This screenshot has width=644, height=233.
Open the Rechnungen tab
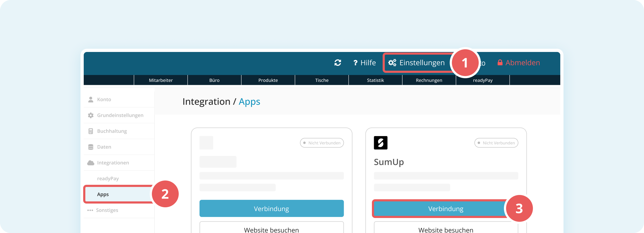click(x=429, y=80)
